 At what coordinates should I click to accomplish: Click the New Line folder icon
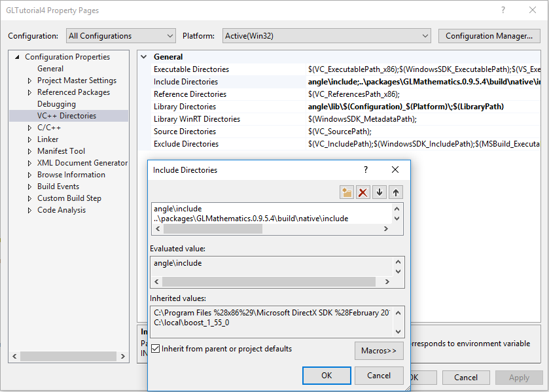tap(347, 192)
